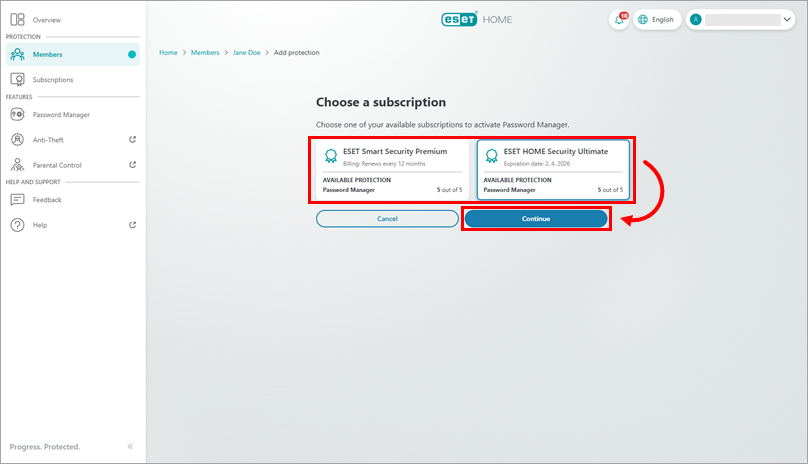Click the Cancel button
Screen dimensions: 808x464
(x=387, y=219)
